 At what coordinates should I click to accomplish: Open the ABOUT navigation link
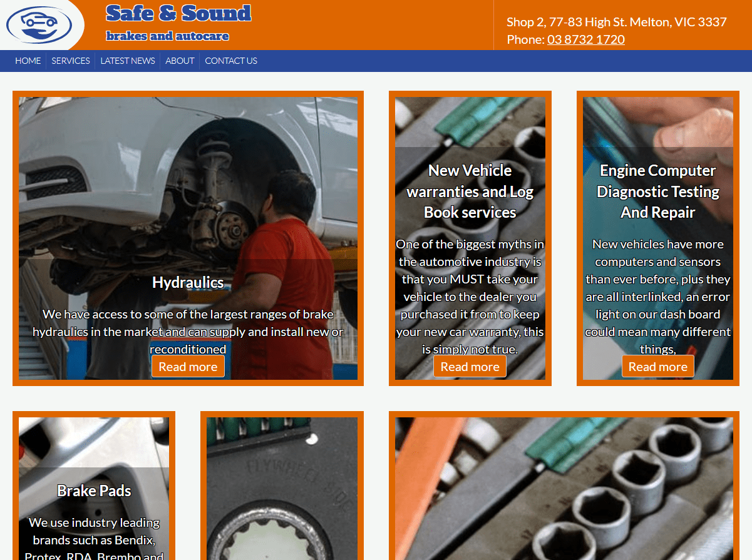[x=180, y=61]
